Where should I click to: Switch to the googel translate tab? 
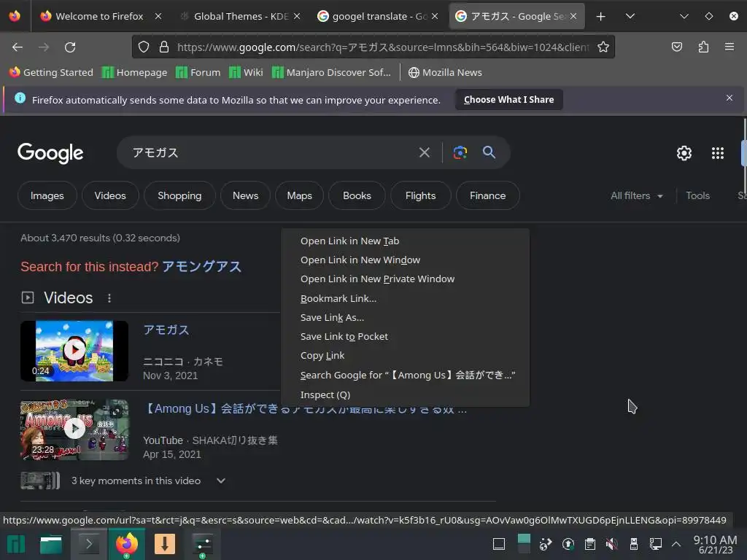379,17
